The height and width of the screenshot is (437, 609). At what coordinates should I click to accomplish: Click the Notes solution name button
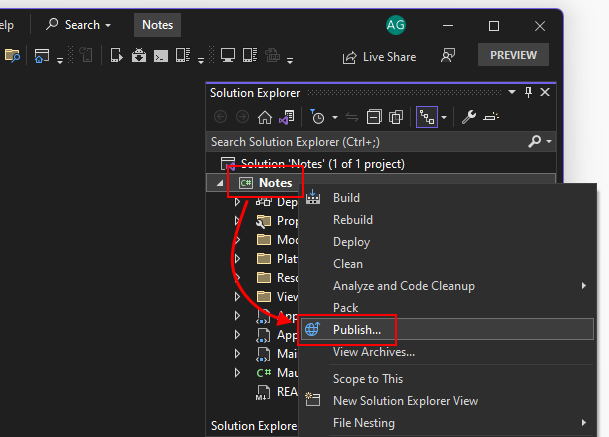[x=157, y=25]
